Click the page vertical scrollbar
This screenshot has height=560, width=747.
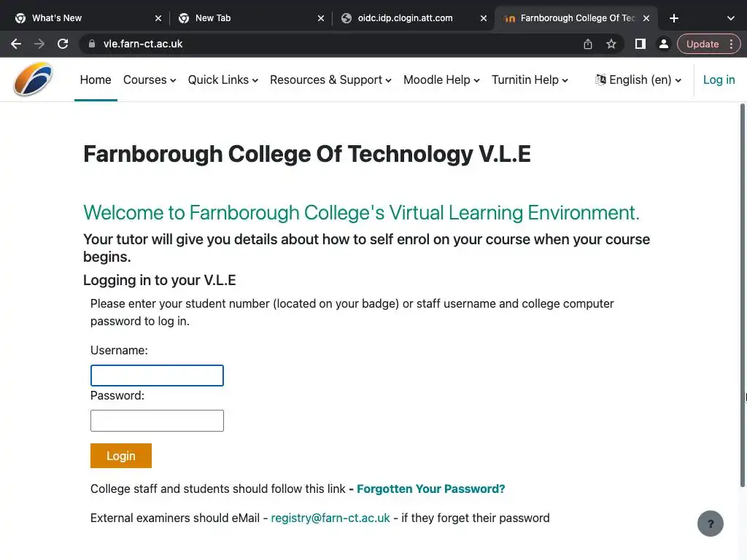click(743, 292)
